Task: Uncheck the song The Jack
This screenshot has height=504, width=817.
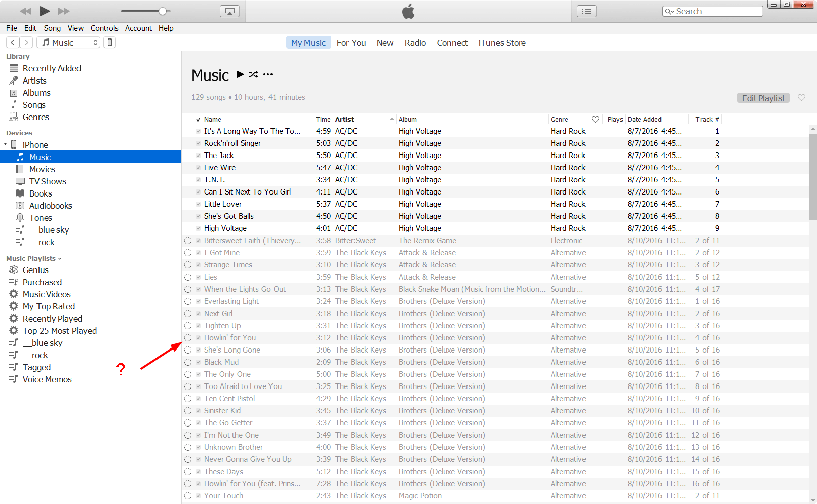Action: tap(198, 156)
